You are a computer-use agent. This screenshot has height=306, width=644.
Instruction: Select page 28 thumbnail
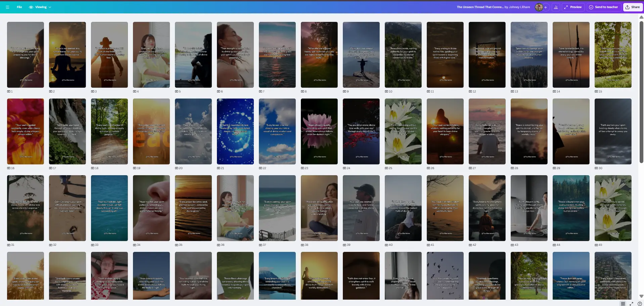529,131
